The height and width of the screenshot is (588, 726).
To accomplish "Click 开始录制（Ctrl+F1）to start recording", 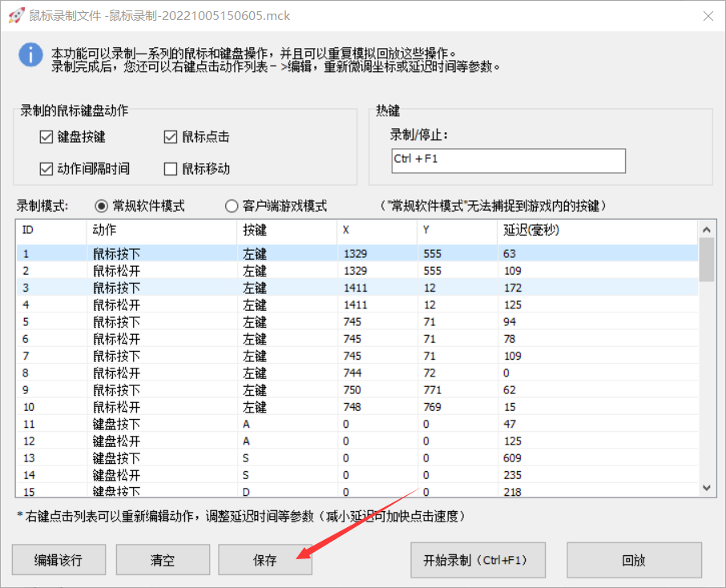I will click(x=478, y=560).
